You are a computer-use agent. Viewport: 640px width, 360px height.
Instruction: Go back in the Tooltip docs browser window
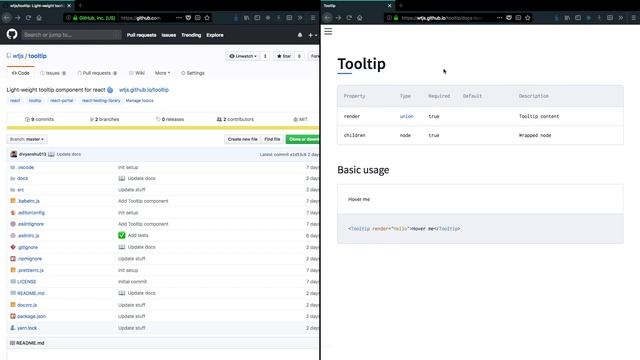tap(327, 18)
